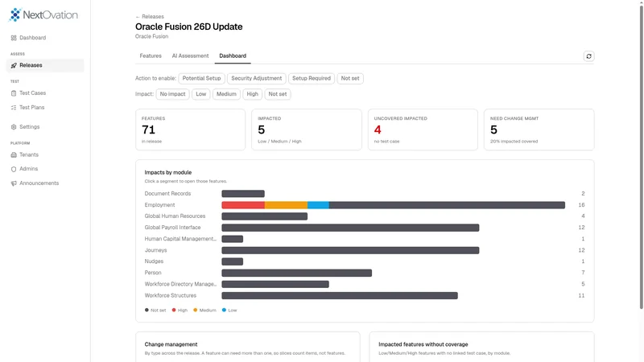The width and height of the screenshot is (644, 362).
Task: Click the Test Cases clipboard icon
Action: coord(14,93)
